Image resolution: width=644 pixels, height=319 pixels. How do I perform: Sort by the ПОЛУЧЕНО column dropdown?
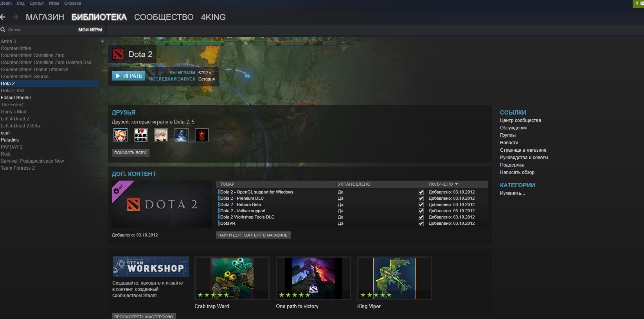[x=443, y=184]
